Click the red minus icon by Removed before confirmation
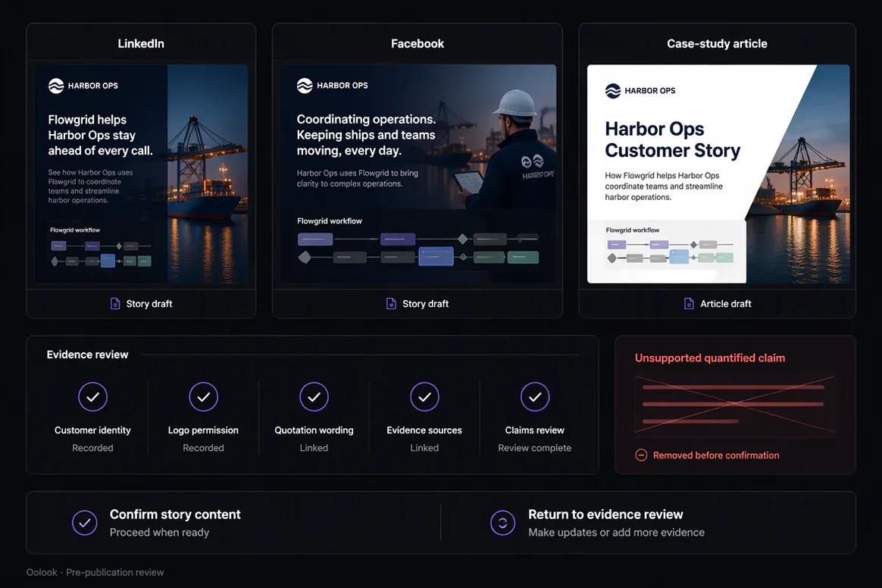The image size is (882, 588). (x=641, y=455)
